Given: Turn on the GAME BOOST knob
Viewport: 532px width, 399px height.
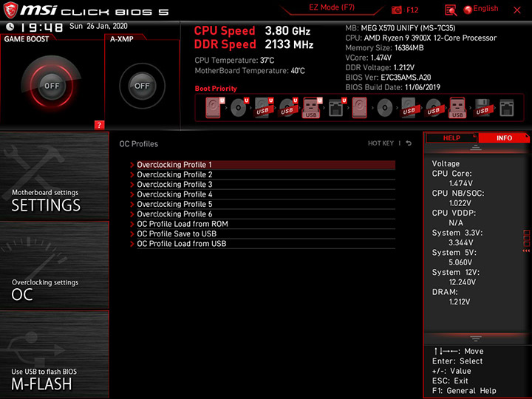Looking at the screenshot, I should tap(52, 86).
